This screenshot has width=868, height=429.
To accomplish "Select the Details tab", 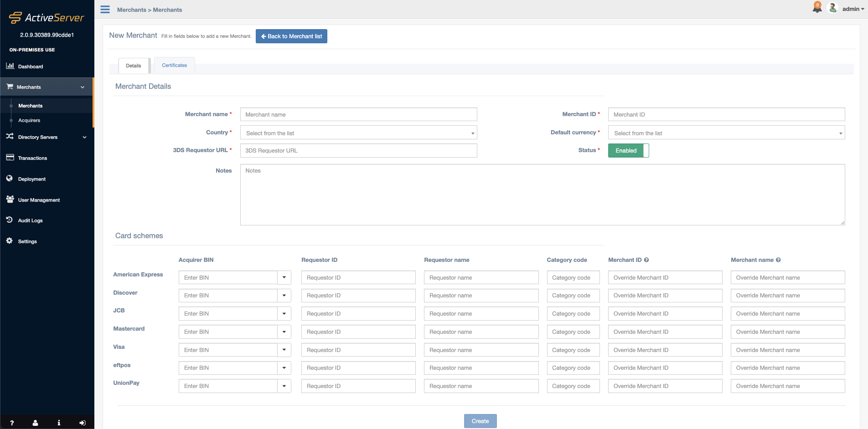I will click(133, 66).
